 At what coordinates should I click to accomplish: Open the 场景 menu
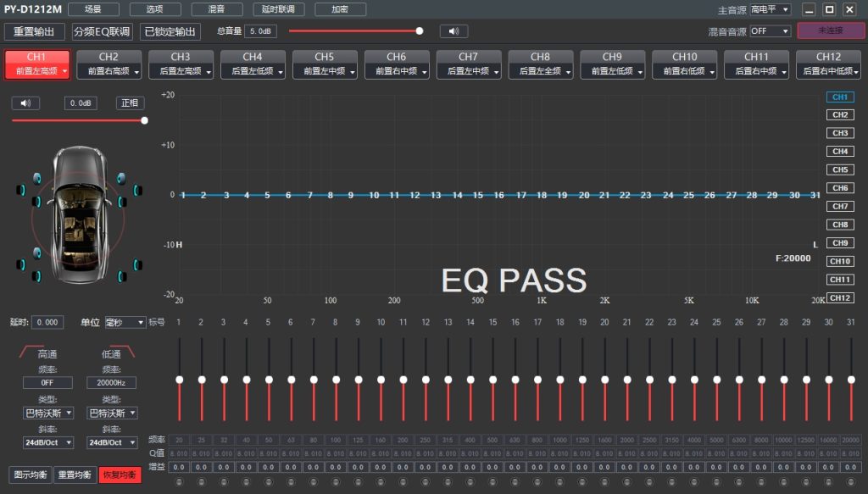point(93,9)
